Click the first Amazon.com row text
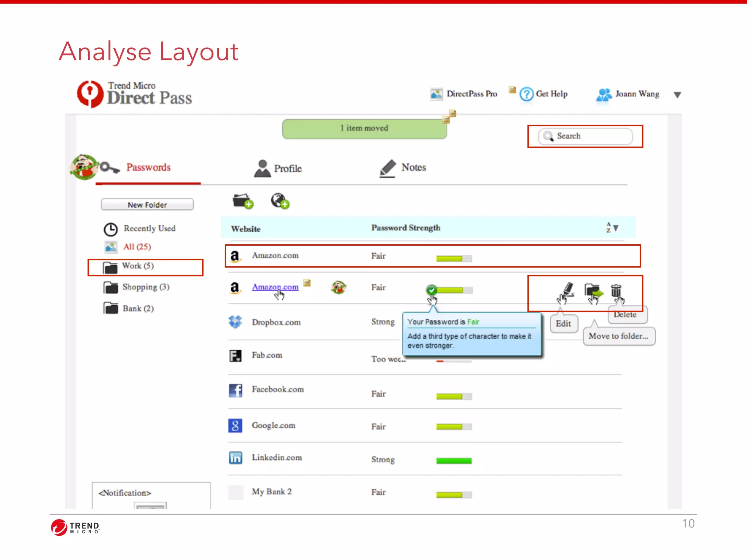The height and width of the screenshot is (560, 747). coord(275,256)
